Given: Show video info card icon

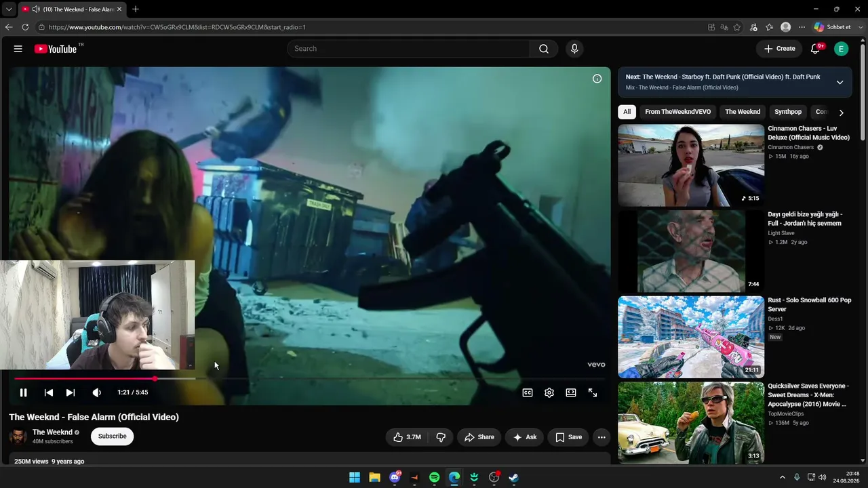Looking at the screenshot, I should click(597, 79).
